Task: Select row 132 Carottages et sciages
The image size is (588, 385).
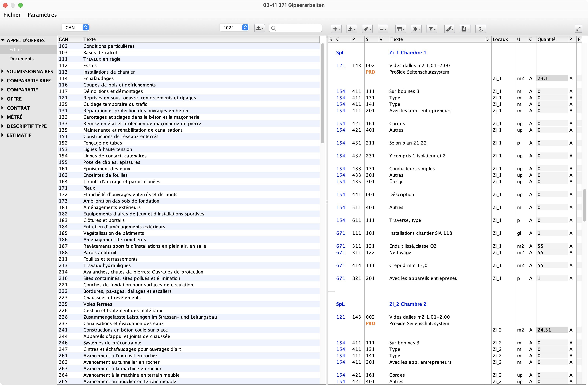Action: coord(188,117)
